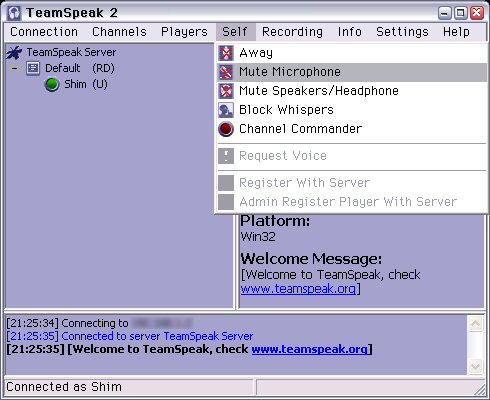Viewport: 490px width, 400px height.
Task: Click "Connected as Shim" status bar text
Action: tap(64, 387)
